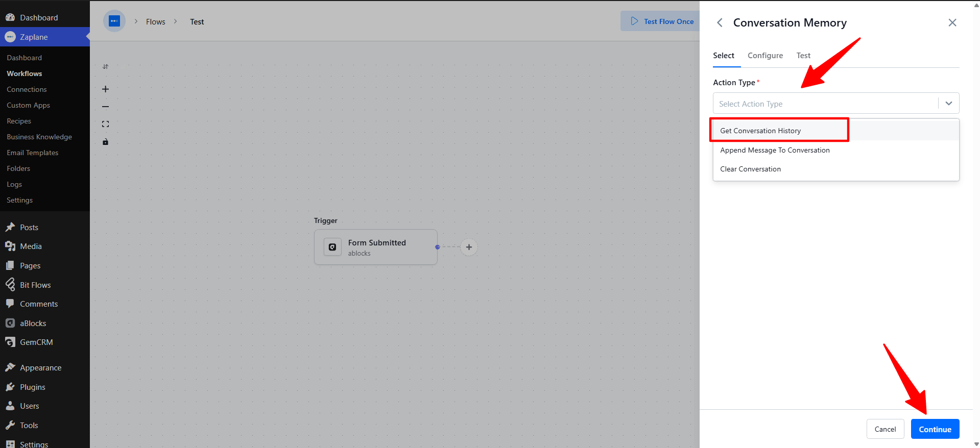
Task: Click the Media icon in sidebar
Action: (x=10, y=246)
